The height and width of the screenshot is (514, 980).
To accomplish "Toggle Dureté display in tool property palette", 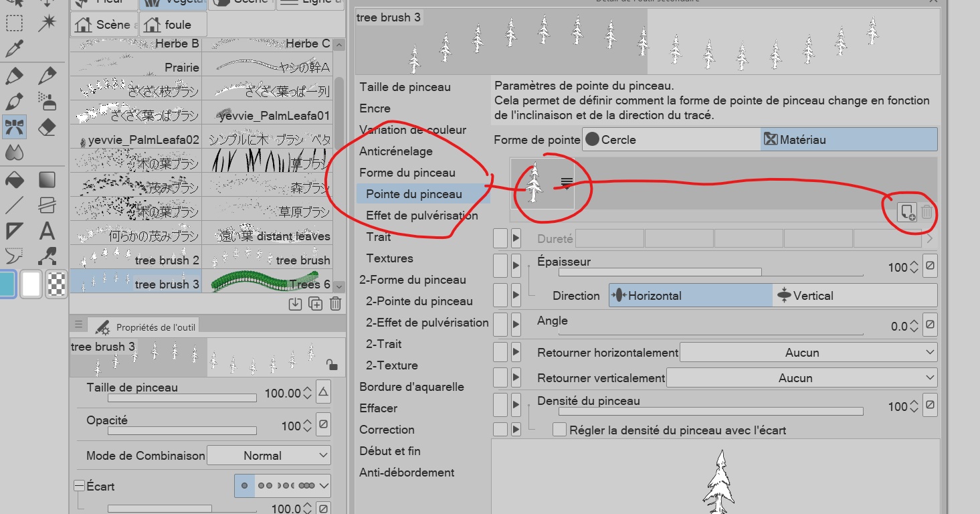I will click(x=500, y=238).
